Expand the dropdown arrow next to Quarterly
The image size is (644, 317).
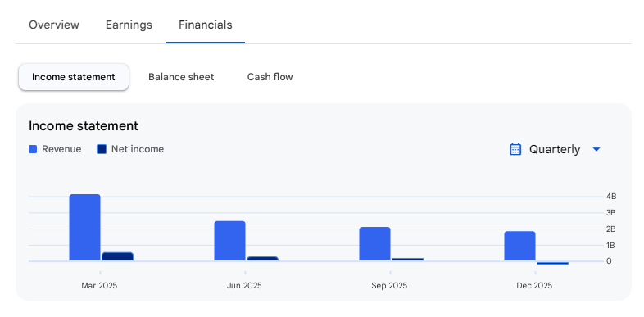tap(596, 149)
